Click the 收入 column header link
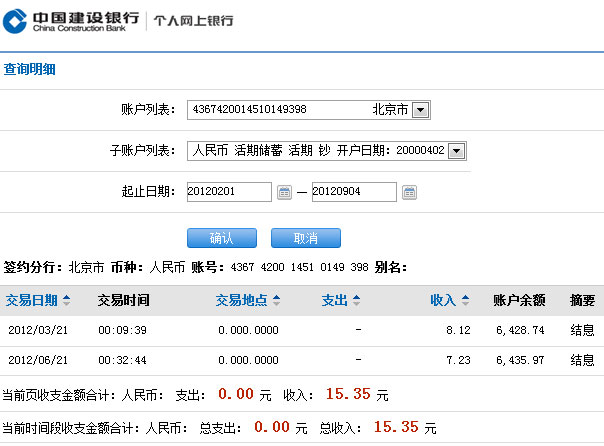 [x=443, y=300]
